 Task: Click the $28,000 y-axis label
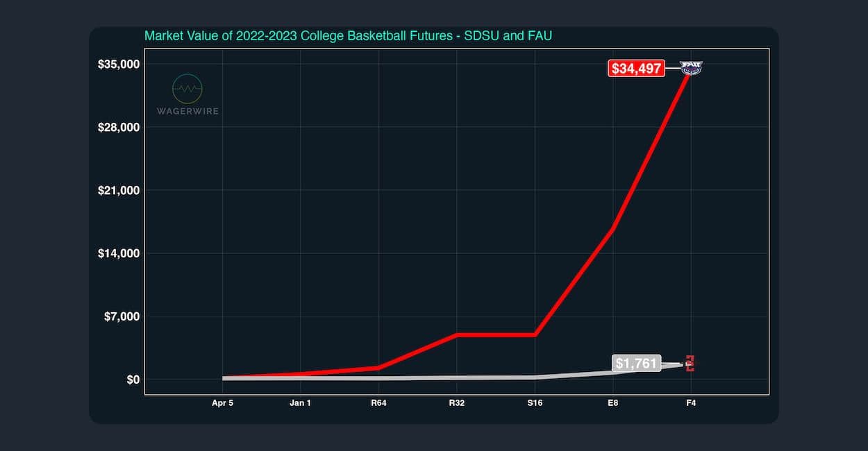[119, 128]
